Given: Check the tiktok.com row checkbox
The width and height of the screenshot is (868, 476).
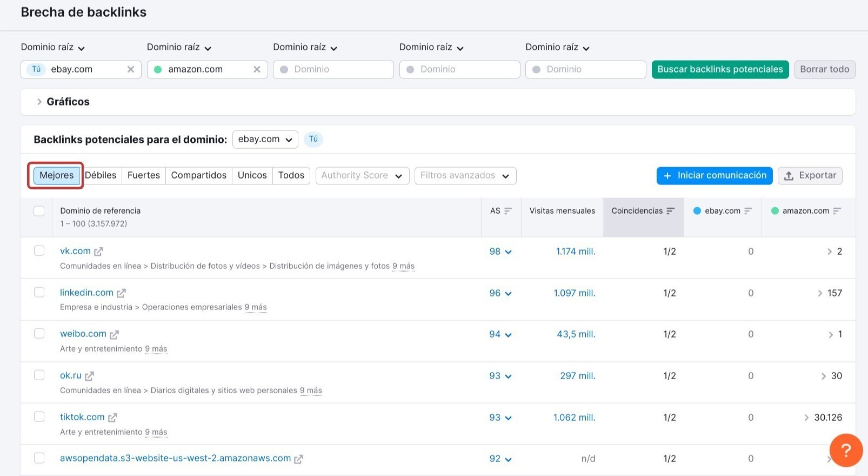Looking at the screenshot, I should click(39, 416).
